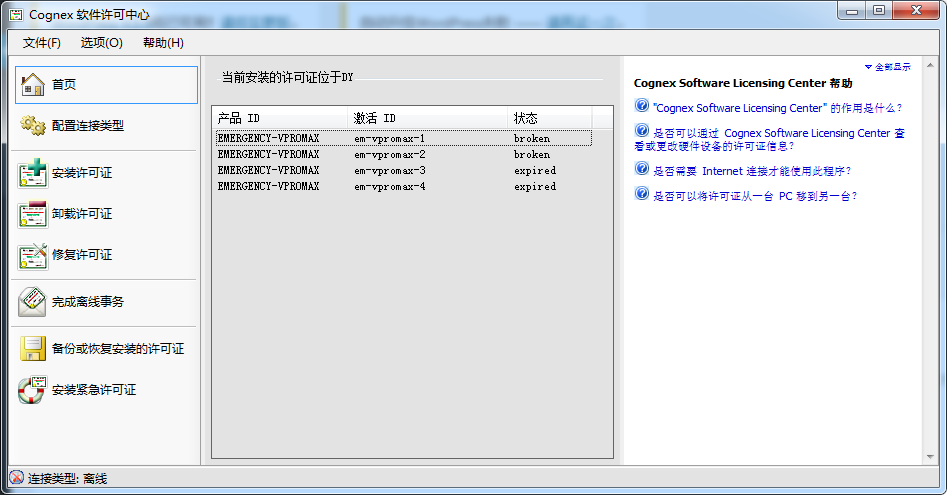Click the 修复许可证 repair tools icon
The width and height of the screenshot is (947, 495).
33,255
